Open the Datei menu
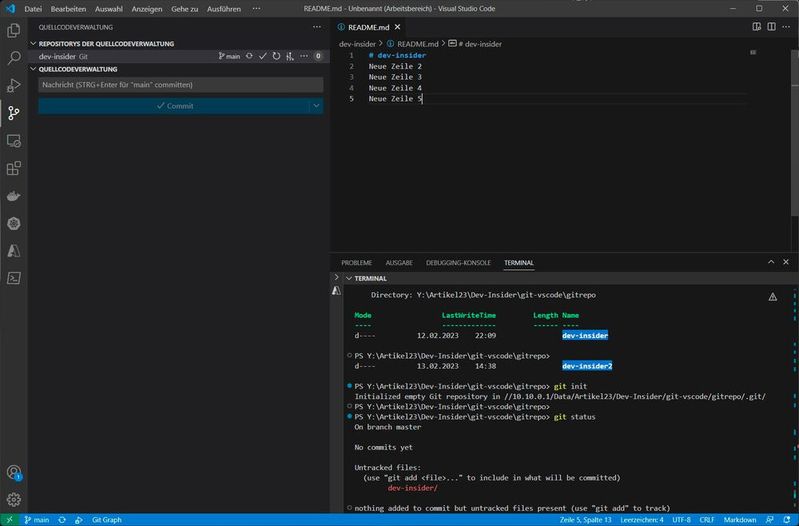The width and height of the screenshot is (799, 526). pyautogui.click(x=33, y=9)
